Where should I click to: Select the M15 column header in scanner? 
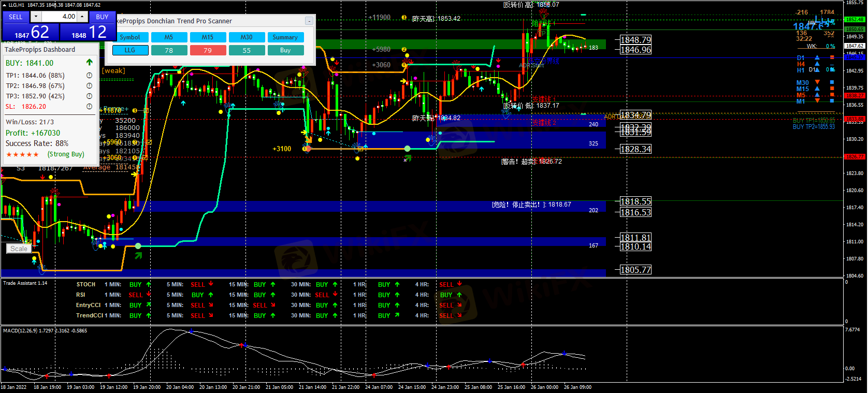click(x=208, y=37)
